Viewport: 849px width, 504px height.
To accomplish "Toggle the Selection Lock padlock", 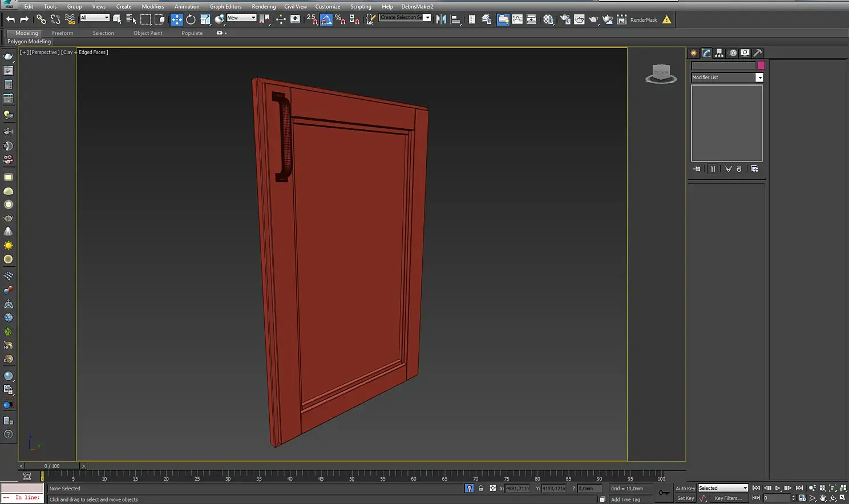I will pyautogui.click(x=480, y=489).
